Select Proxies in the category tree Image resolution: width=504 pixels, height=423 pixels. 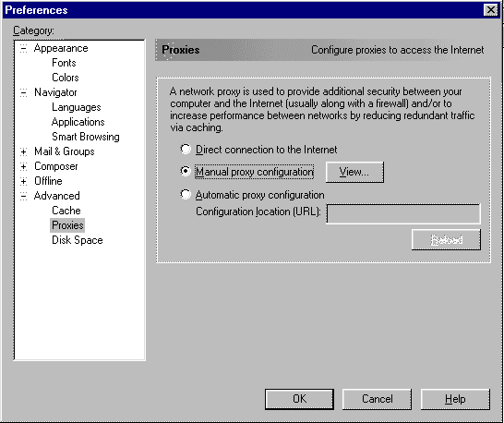coord(67,225)
